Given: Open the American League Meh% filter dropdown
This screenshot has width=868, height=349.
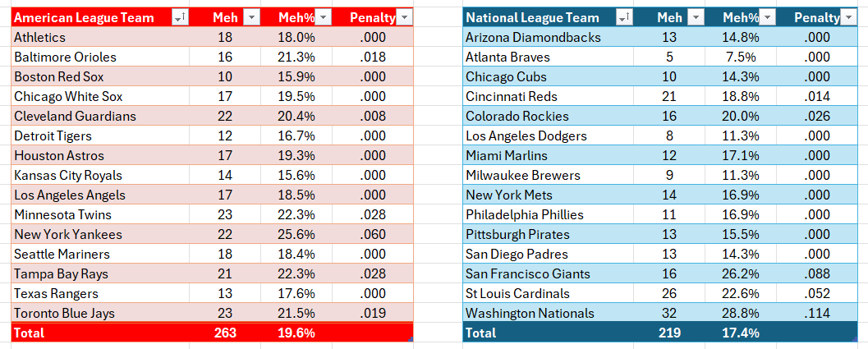Looking at the screenshot, I should (x=324, y=18).
